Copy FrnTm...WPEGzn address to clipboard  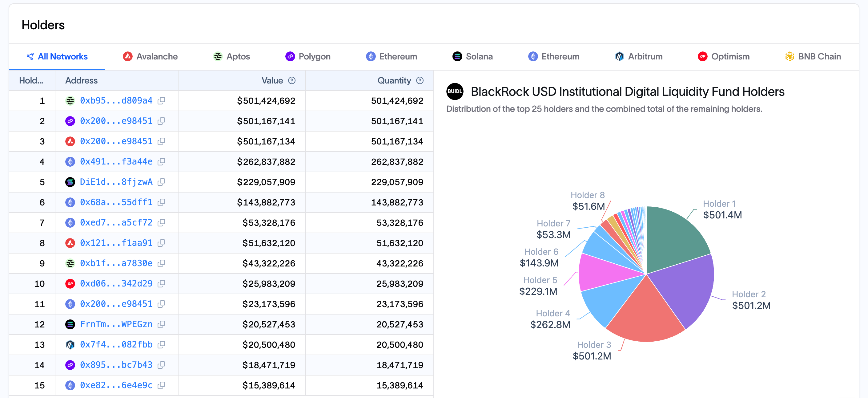pyautogui.click(x=161, y=324)
